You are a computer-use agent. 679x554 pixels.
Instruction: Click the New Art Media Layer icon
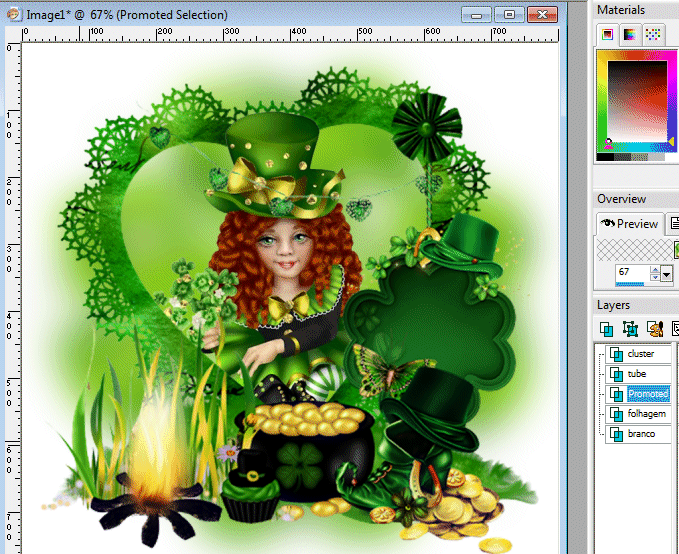pos(654,329)
